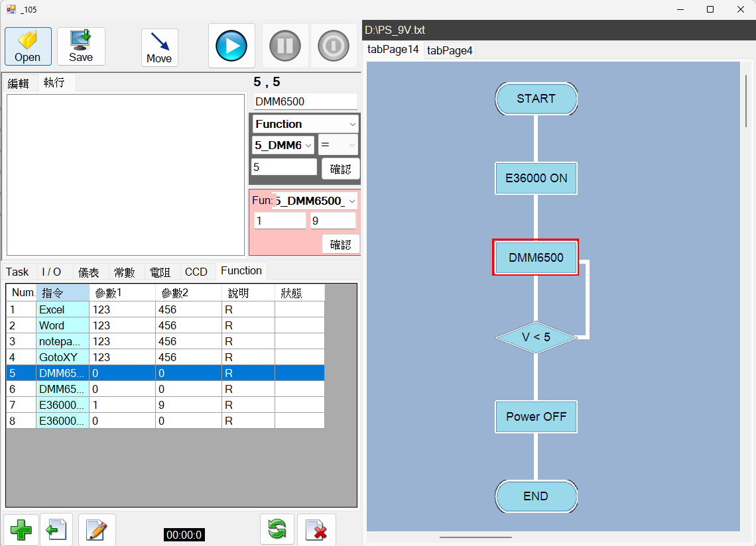Viewport: 756px width, 546px height.
Task: Open the CCD tab
Action: 196,272
